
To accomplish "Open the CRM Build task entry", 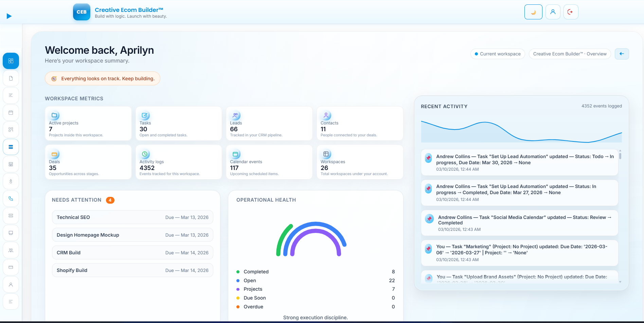I will tap(132, 252).
